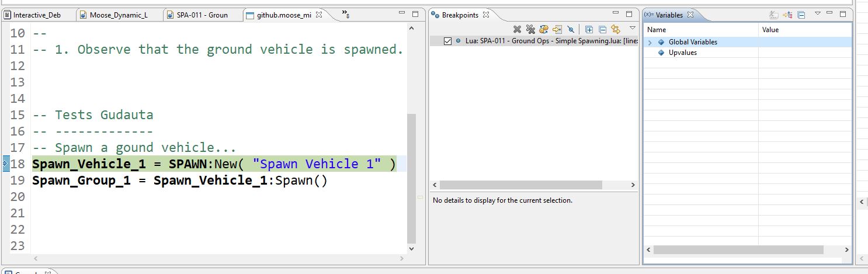Viewport: 868px width, 274px height.
Task: Close the github.moose_mi editor tab
Action: pyautogui.click(x=319, y=15)
